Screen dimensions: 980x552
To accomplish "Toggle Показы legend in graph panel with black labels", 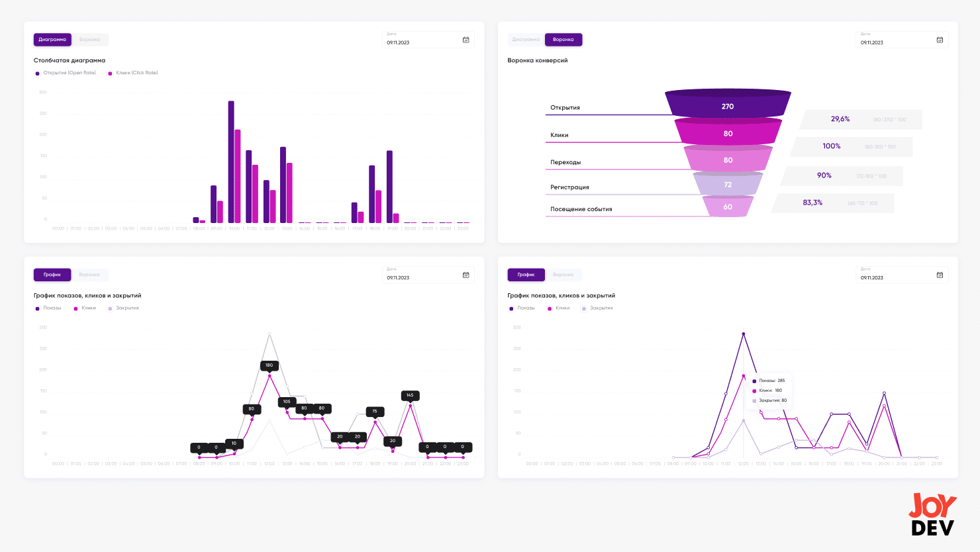I will click(48, 308).
